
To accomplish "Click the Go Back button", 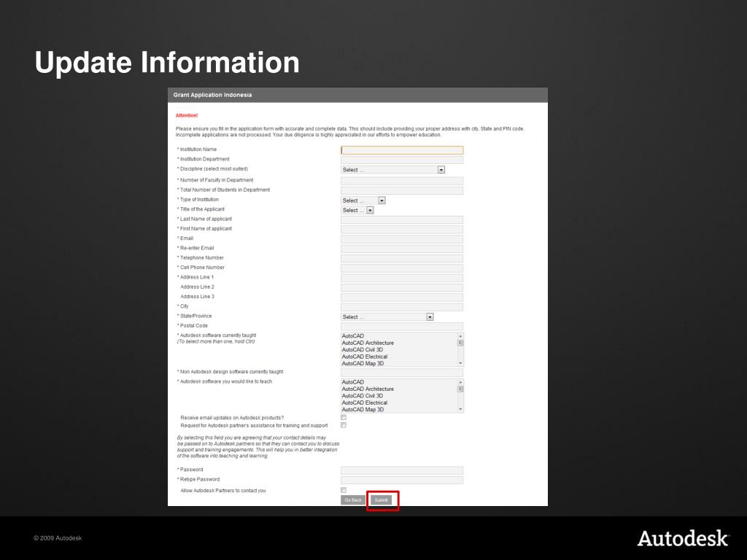I will [x=353, y=500].
